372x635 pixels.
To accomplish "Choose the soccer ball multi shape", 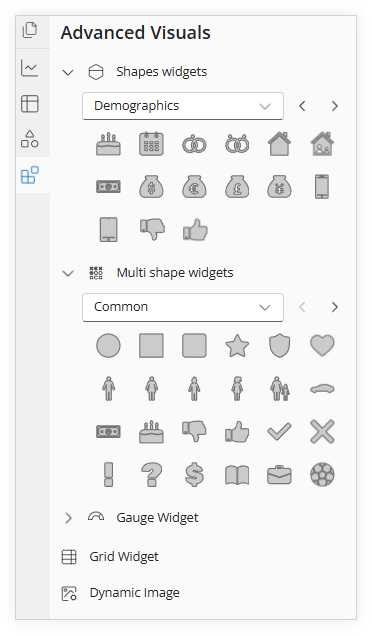I will click(x=322, y=474).
